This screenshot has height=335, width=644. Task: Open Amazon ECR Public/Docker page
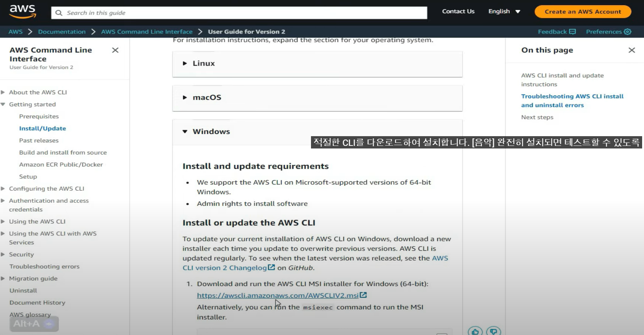click(61, 165)
